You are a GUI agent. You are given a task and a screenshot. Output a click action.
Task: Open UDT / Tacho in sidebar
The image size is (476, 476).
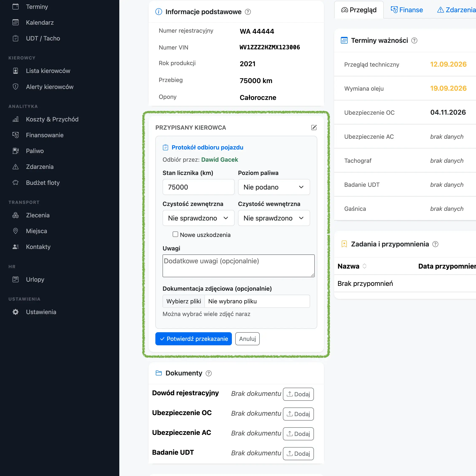(43, 38)
